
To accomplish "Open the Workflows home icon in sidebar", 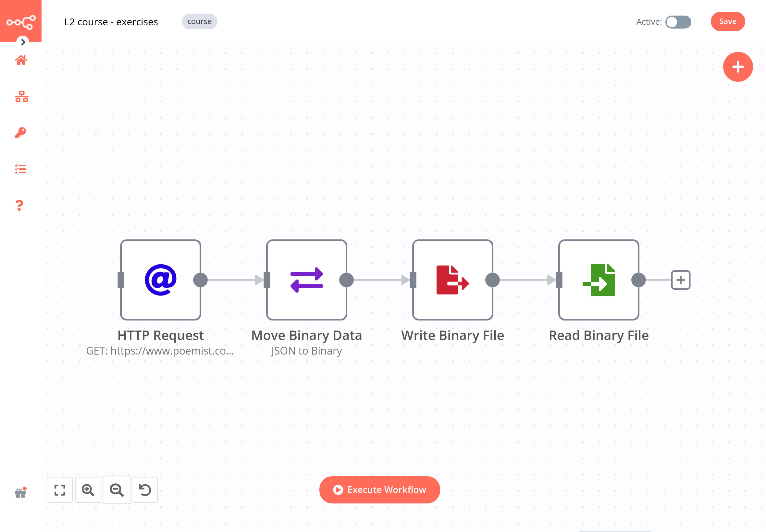I will tap(21, 60).
